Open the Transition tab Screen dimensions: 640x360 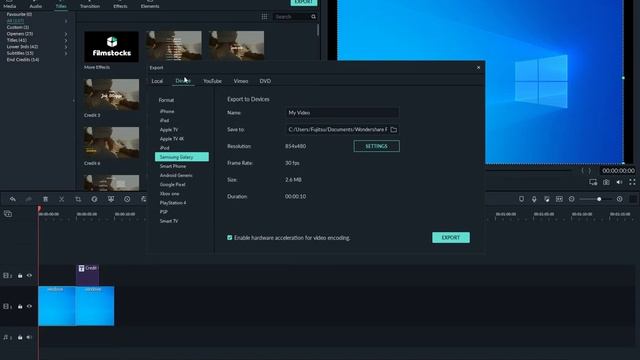tap(90, 5)
